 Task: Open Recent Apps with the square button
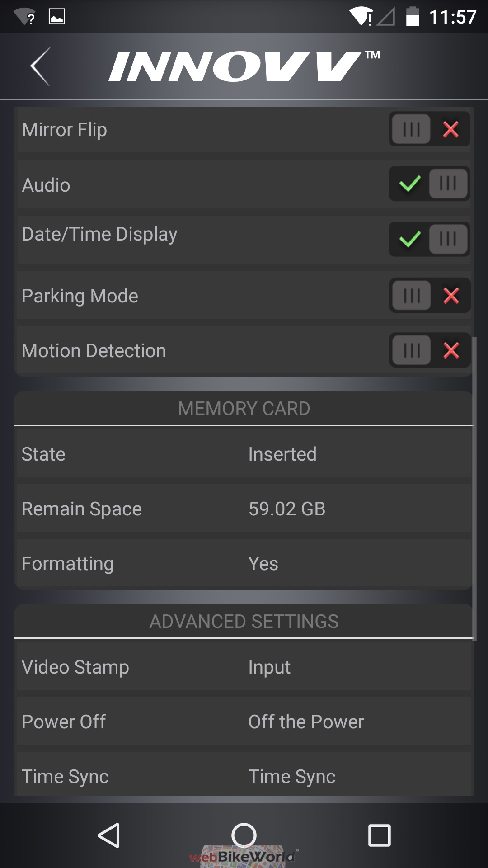point(379,835)
